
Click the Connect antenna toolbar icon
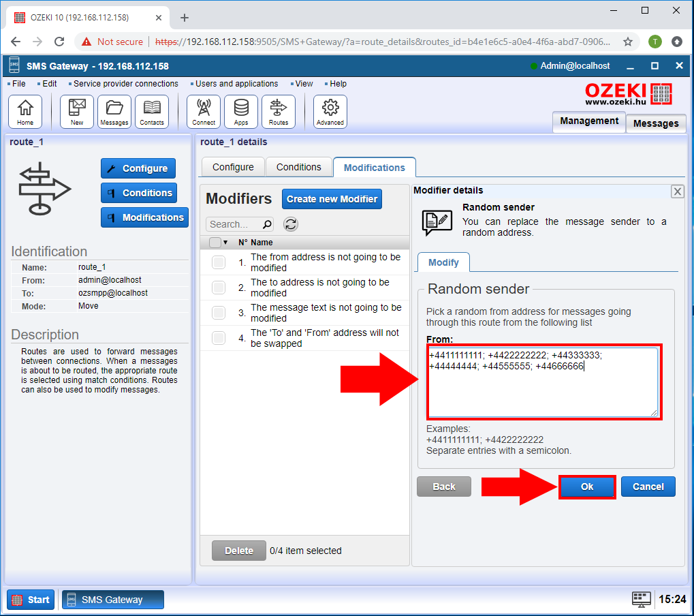click(x=204, y=112)
